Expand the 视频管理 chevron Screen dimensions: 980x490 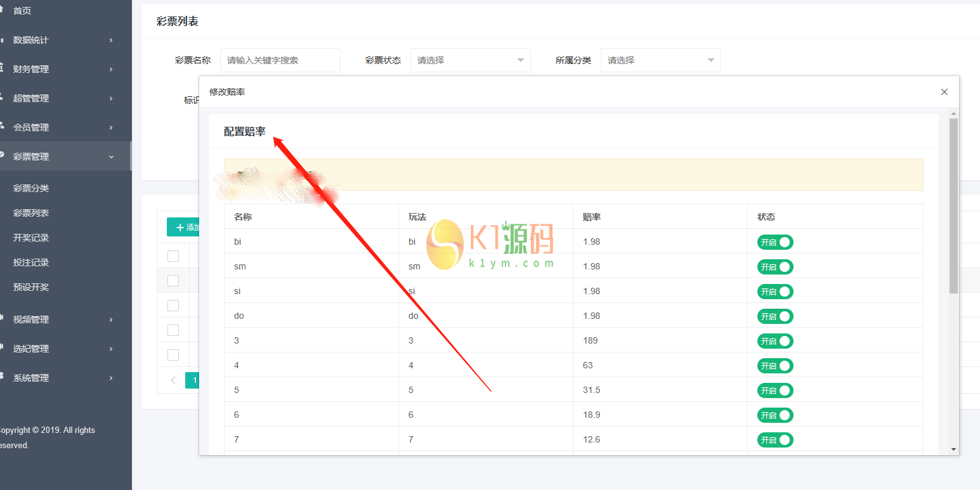(111, 319)
